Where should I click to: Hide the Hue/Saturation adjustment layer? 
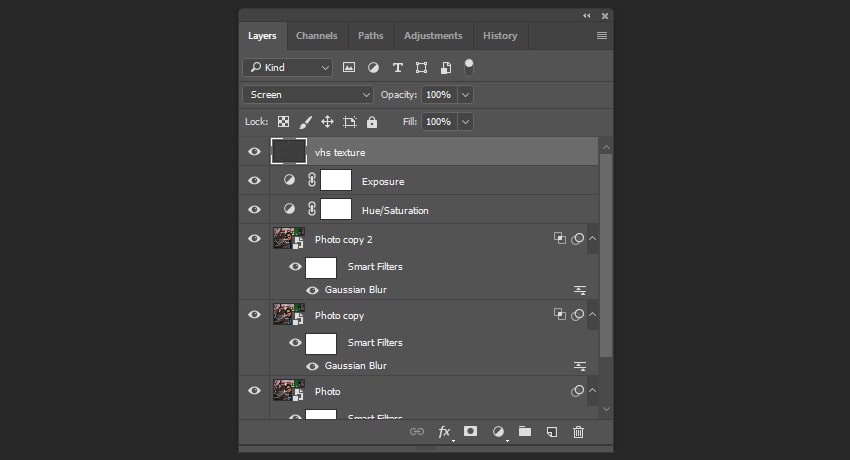254,209
